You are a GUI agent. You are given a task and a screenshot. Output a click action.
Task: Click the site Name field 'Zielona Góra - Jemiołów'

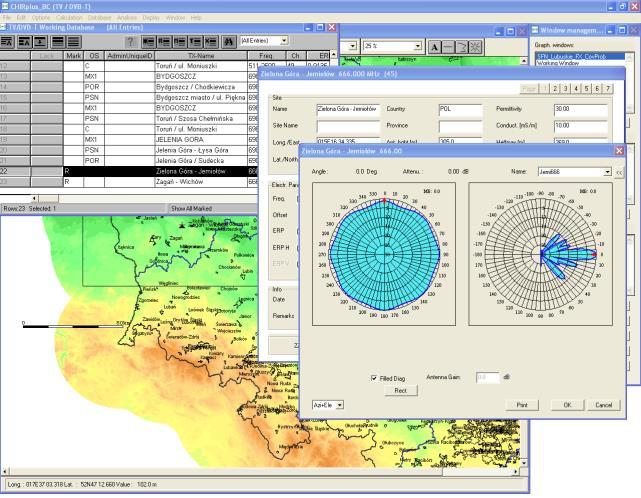coord(348,110)
